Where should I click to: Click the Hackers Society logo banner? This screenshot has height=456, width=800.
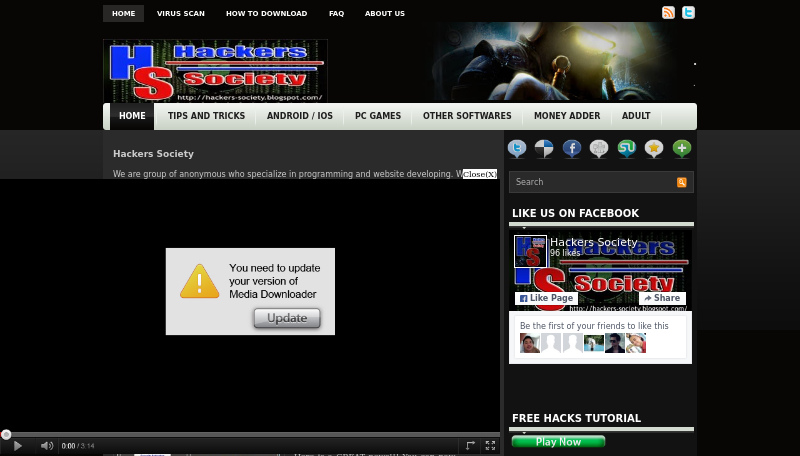[x=215, y=71]
